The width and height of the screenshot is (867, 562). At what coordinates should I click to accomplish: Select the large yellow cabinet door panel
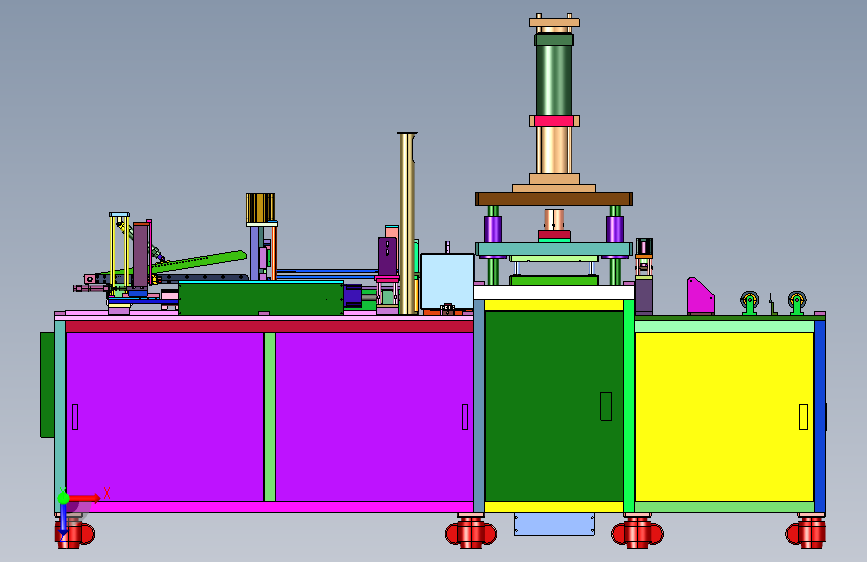(x=724, y=417)
